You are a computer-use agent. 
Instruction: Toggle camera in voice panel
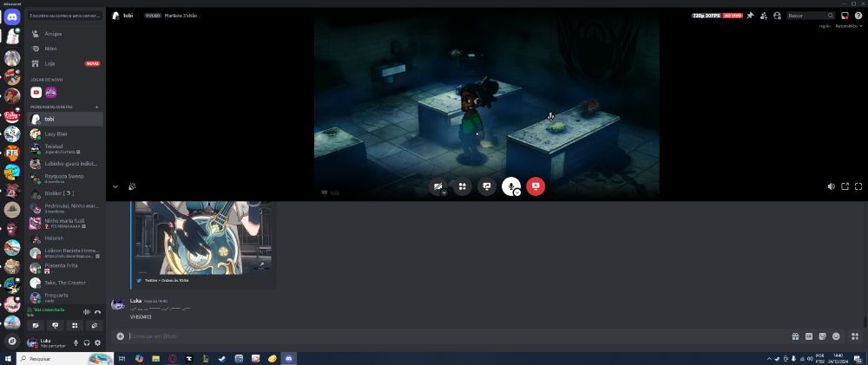(36, 326)
